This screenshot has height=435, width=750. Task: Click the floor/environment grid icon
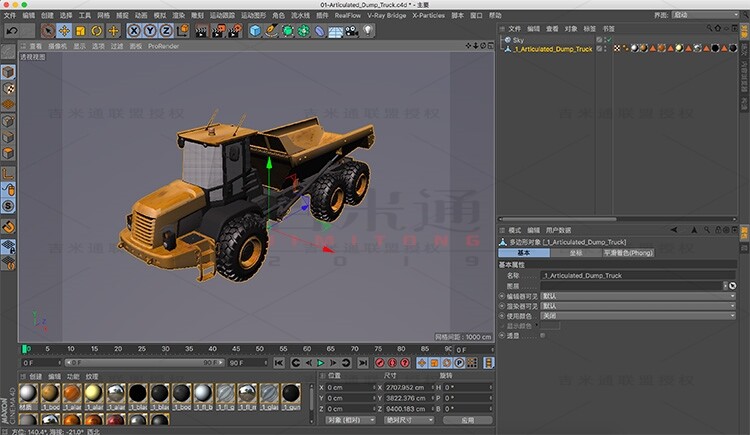[x=335, y=31]
